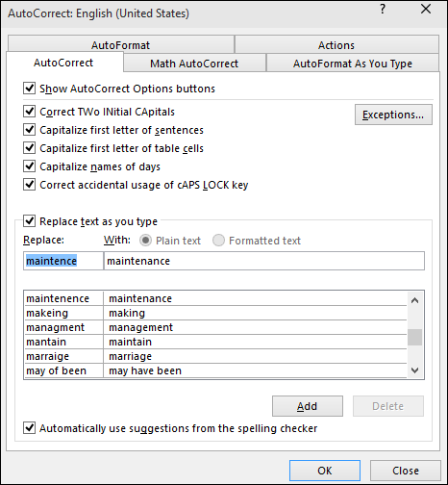This screenshot has width=448, height=485.
Task: Click the Add button
Action: 308,406
